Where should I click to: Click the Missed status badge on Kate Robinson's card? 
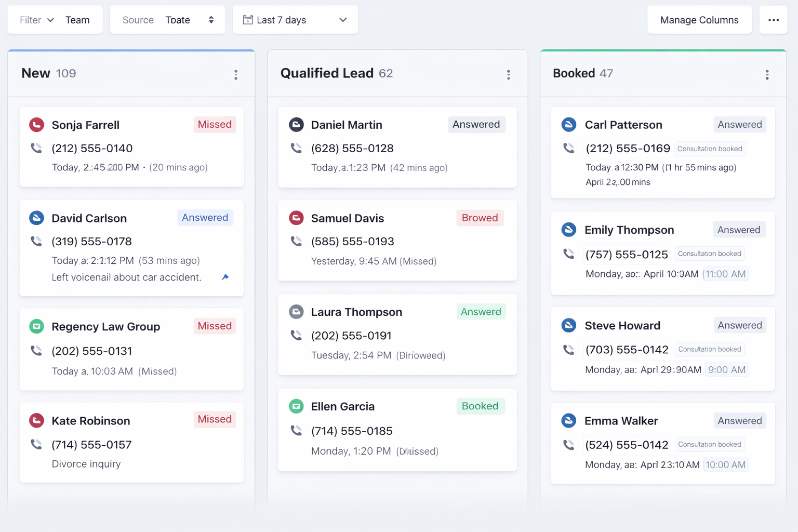215,419
